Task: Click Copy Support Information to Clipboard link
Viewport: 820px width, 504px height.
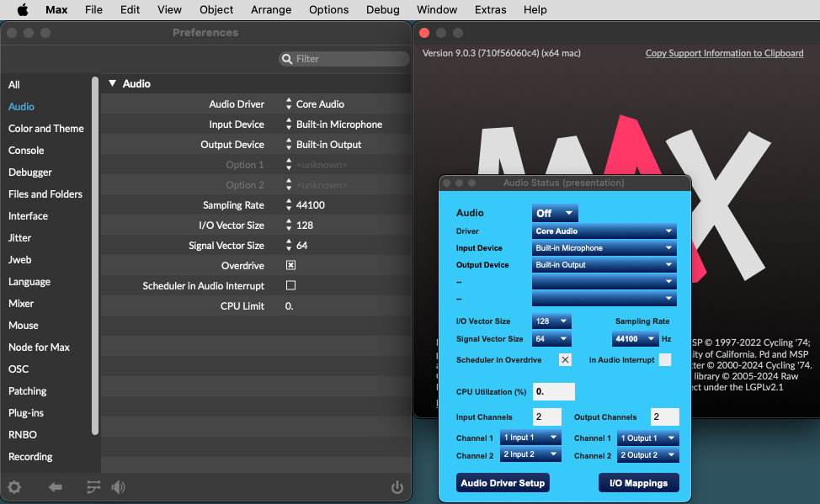Action: pyautogui.click(x=724, y=53)
